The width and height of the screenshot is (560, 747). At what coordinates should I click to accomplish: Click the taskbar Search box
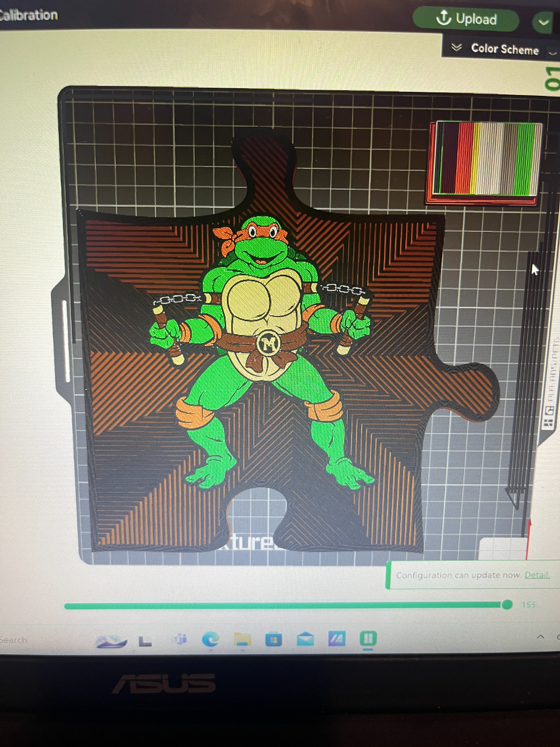pyautogui.click(x=14, y=640)
